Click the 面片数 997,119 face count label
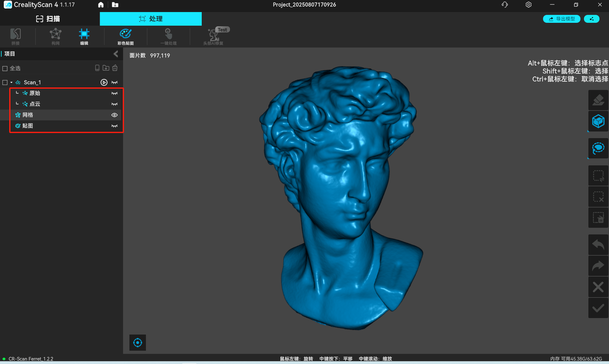609x364 pixels. (150, 56)
